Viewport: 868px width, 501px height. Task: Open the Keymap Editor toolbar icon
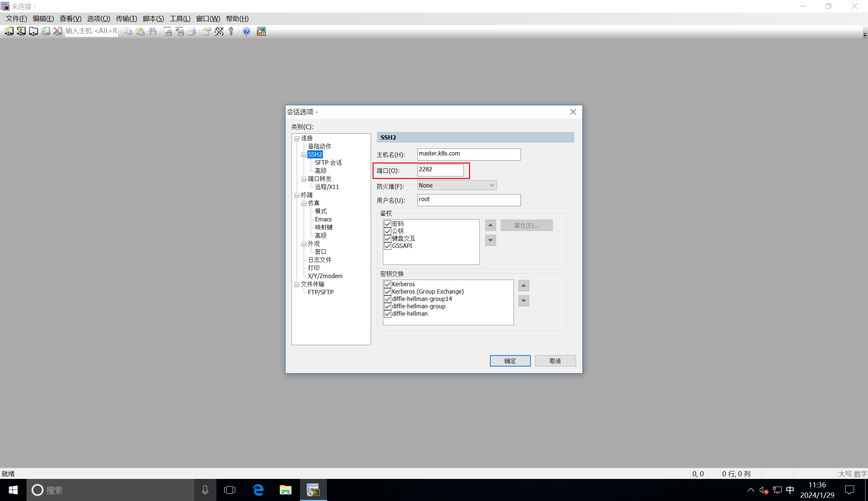[x=219, y=31]
